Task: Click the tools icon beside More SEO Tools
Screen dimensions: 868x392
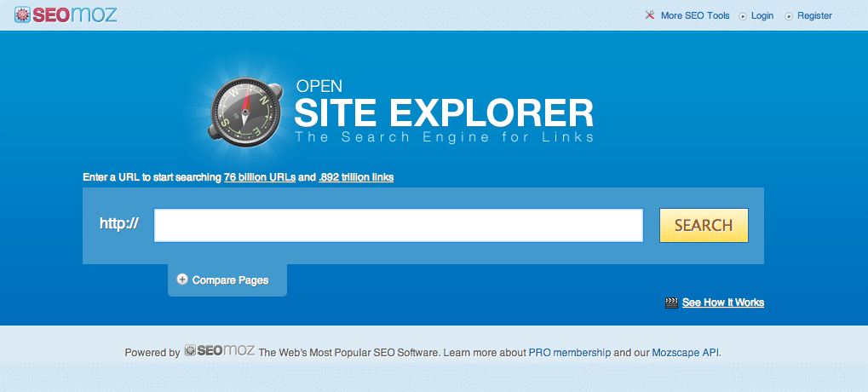Action: (x=650, y=15)
